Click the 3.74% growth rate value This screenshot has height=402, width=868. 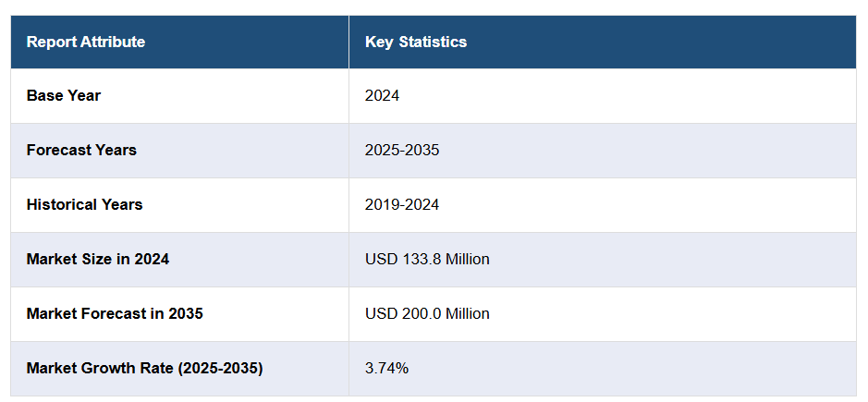386,368
